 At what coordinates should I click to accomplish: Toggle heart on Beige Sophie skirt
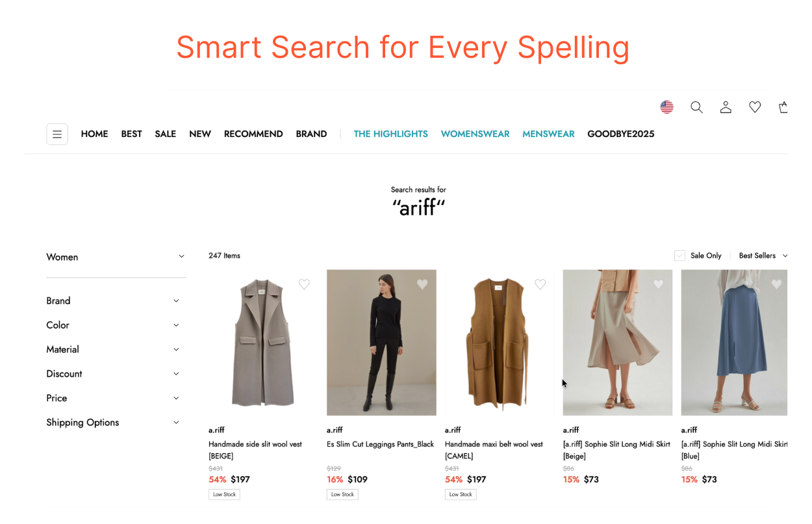point(659,284)
